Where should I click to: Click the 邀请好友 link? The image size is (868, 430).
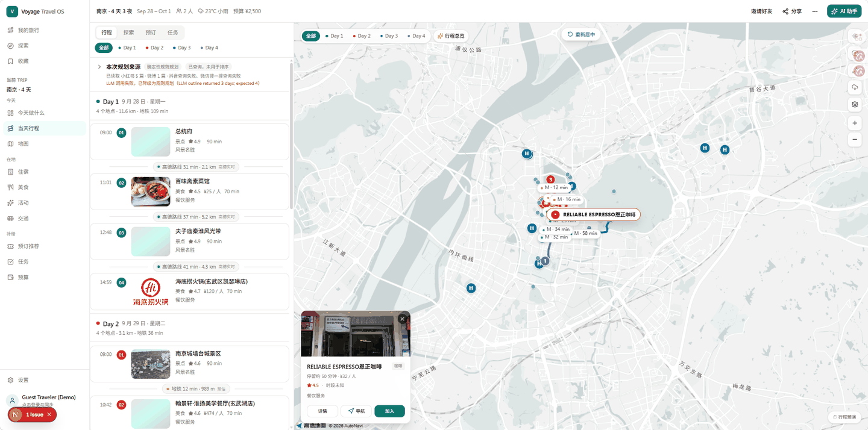[x=761, y=11]
